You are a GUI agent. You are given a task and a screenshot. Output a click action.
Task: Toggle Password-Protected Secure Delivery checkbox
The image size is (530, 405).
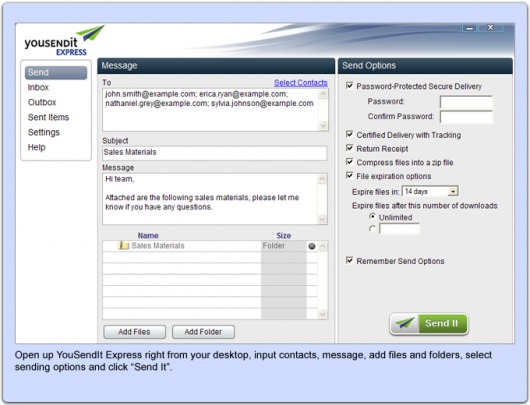tap(350, 86)
